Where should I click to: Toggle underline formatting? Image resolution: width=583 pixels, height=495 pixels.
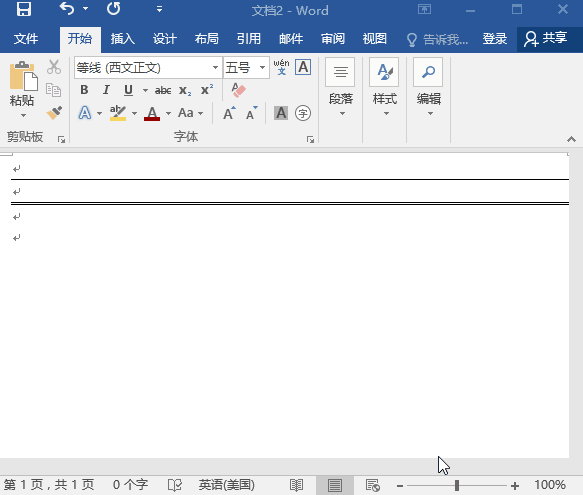(x=128, y=90)
